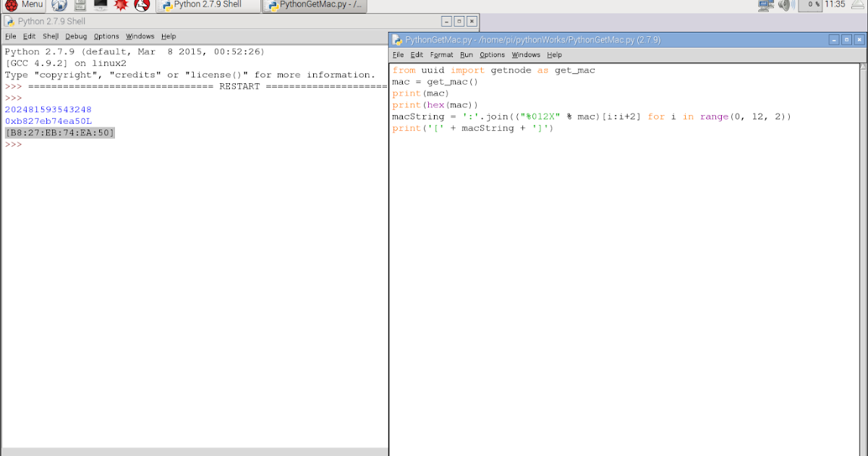Screen dimensions: 868x456
Task: Open Shell menu in Python Shell window
Action: pyautogui.click(x=51, y=36)
